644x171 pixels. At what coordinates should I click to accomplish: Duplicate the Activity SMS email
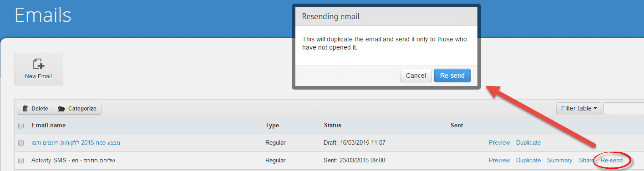[528, 161]
